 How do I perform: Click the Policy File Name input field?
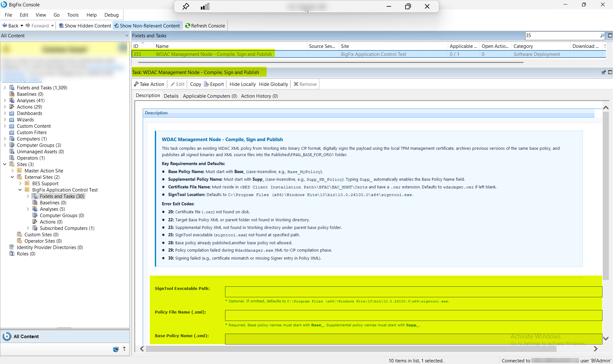[413, 315]
